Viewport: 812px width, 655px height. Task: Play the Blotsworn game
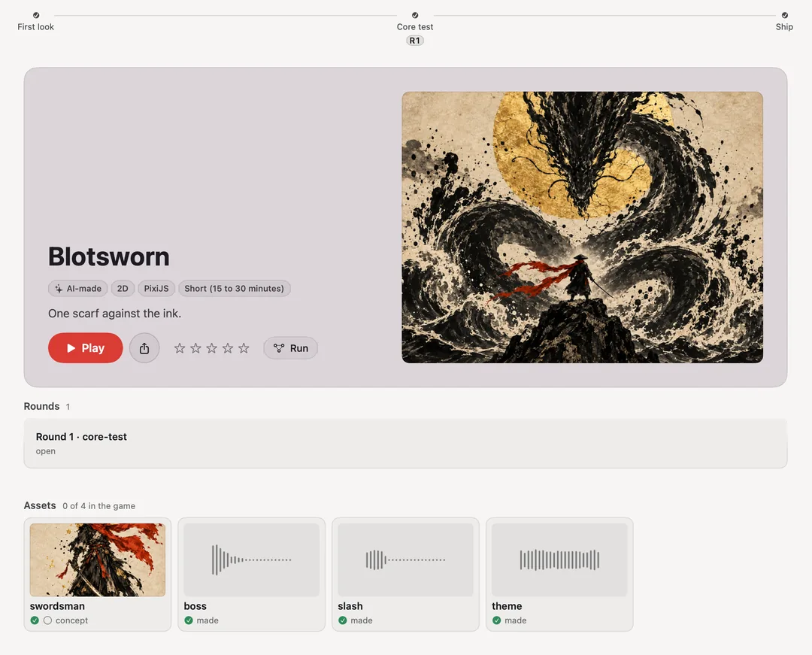86,348
